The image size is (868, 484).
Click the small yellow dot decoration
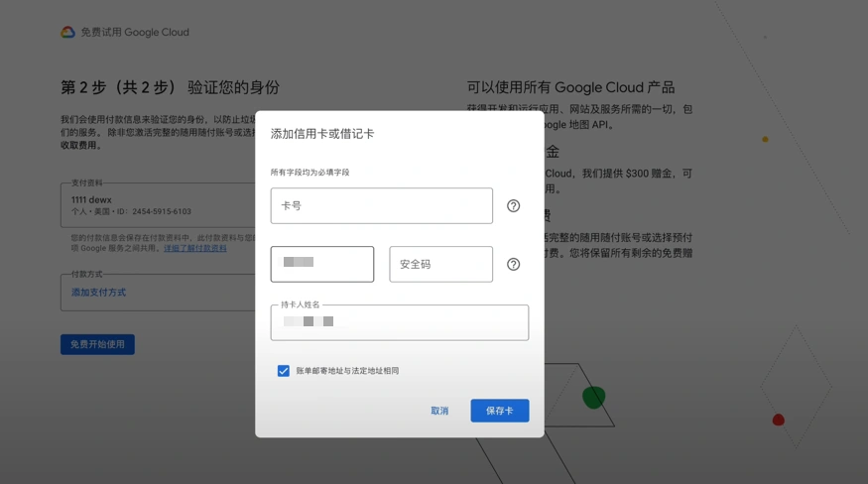coord(765,140)
